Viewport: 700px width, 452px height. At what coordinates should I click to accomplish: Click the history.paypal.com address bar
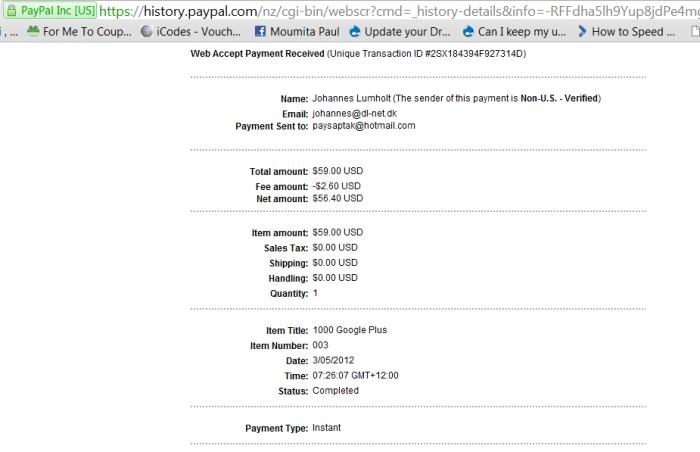400,10
